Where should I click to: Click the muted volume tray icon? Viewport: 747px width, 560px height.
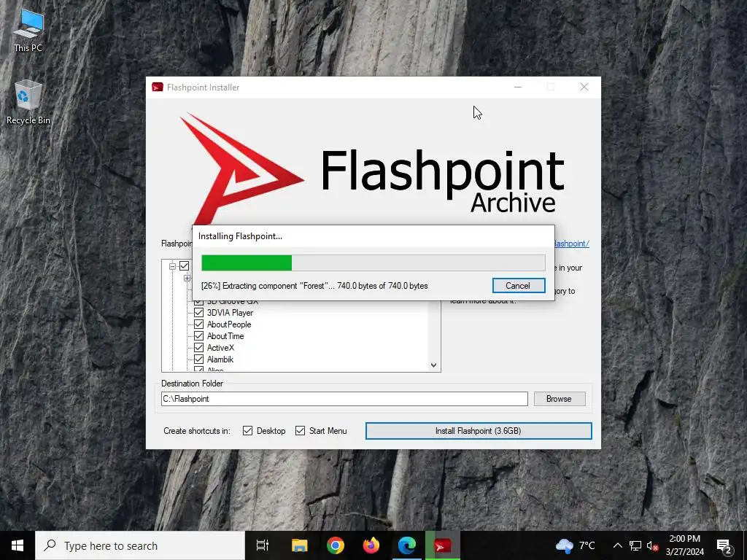pos(653,545)
